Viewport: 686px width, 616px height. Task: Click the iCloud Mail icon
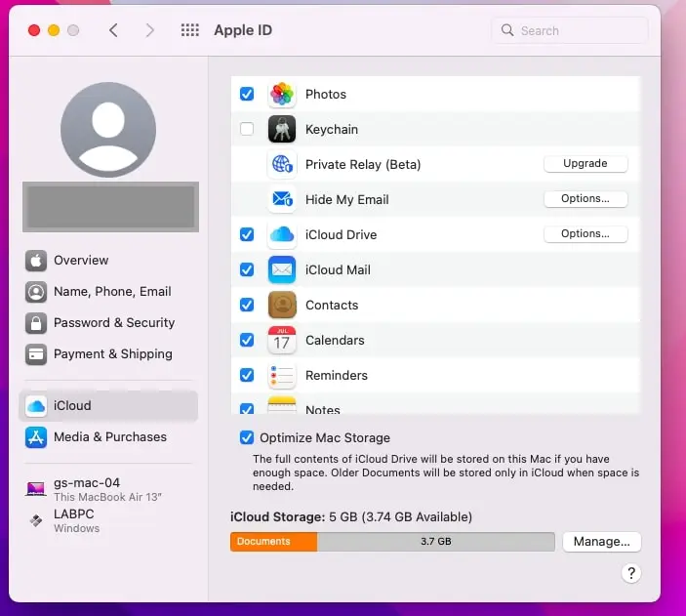[282, 269]
